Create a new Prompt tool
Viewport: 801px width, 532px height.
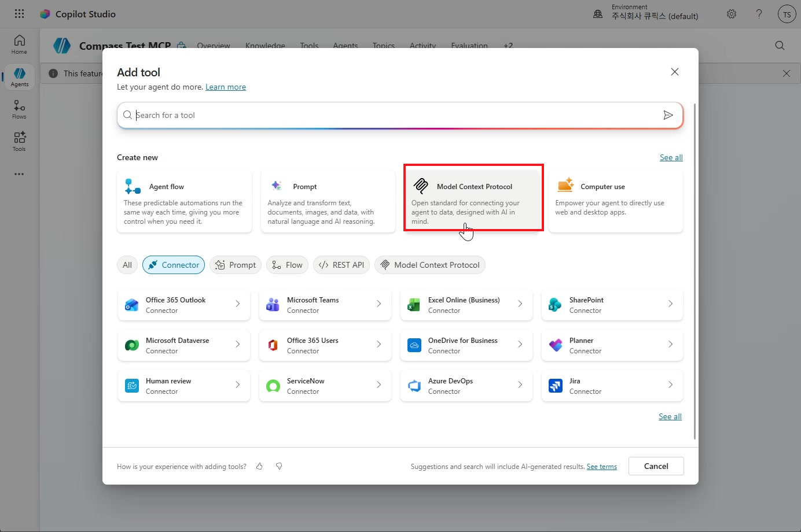click(x=328, y=201)
